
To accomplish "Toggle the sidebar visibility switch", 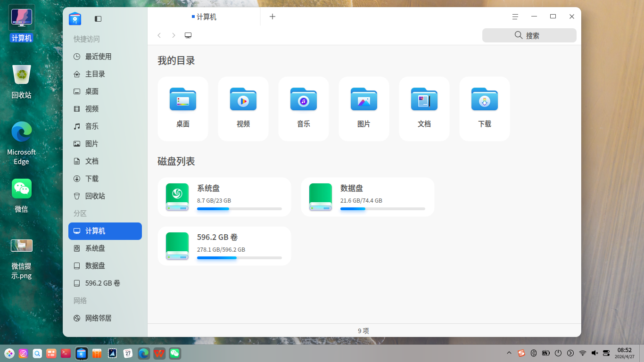I will pyautogui.click(x=98, y=19).
